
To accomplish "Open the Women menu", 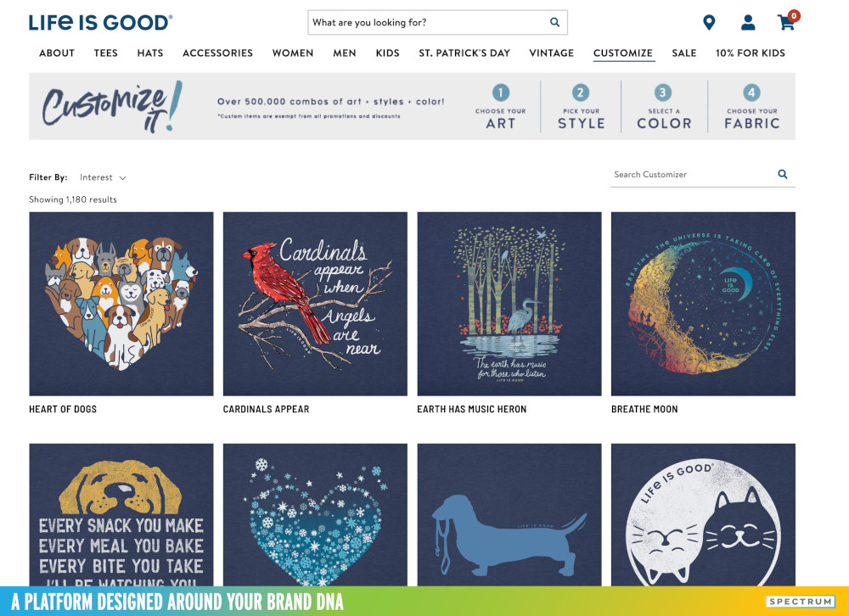I will (x=292, y=53).
